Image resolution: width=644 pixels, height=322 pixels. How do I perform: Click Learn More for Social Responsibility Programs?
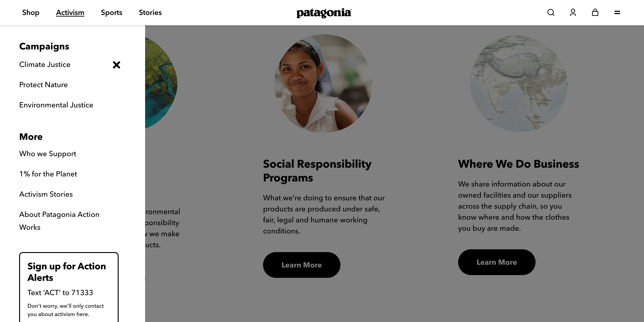click(x=302, y=265)
